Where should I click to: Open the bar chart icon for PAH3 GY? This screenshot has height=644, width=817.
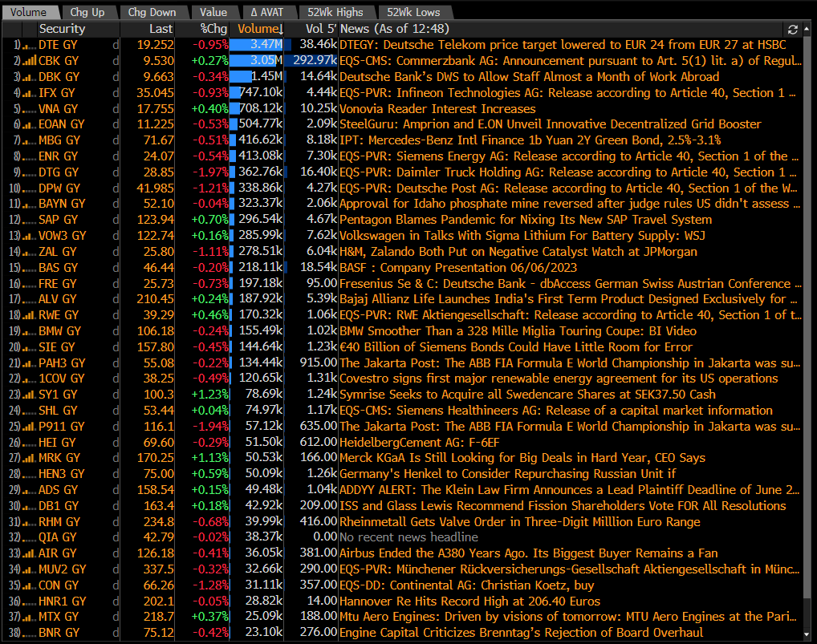coord(29,363)
